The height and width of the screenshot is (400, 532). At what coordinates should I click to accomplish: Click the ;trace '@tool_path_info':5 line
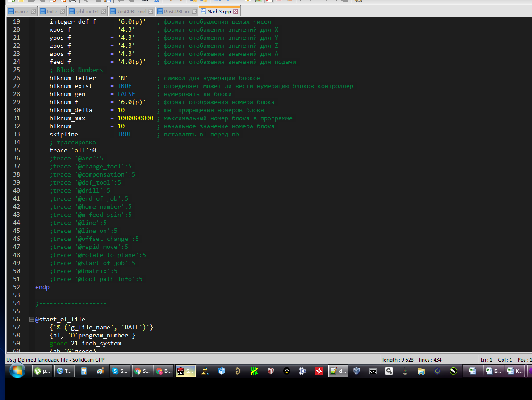(96, 279)
